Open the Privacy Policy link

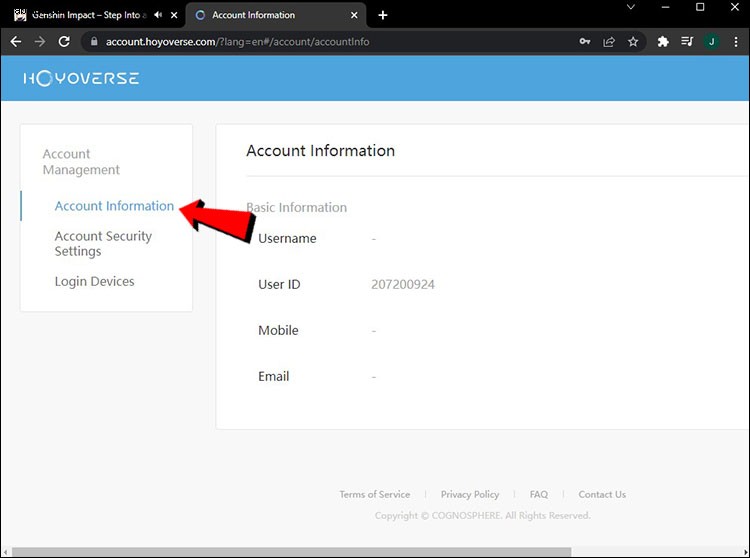[470, 494]
